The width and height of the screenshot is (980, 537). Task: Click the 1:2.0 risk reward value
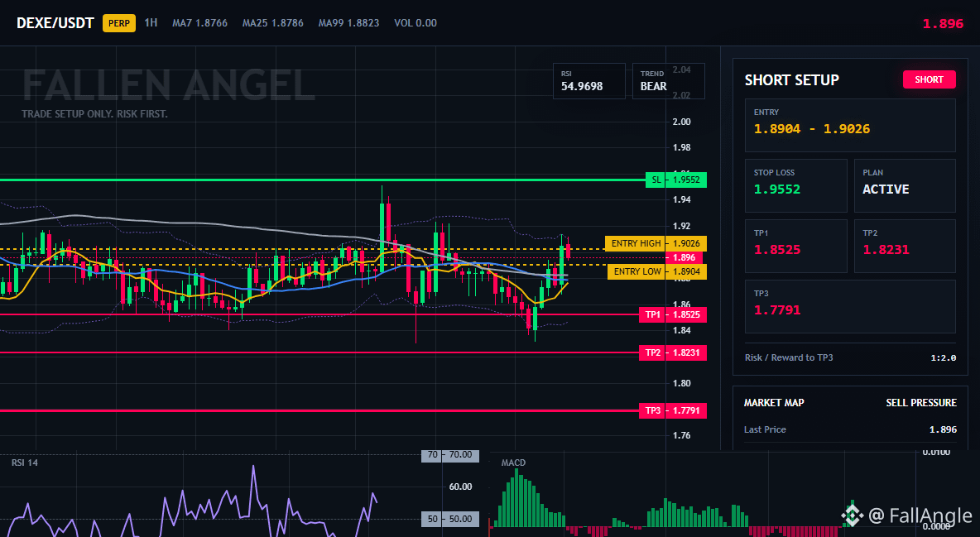tap(943, 358)
